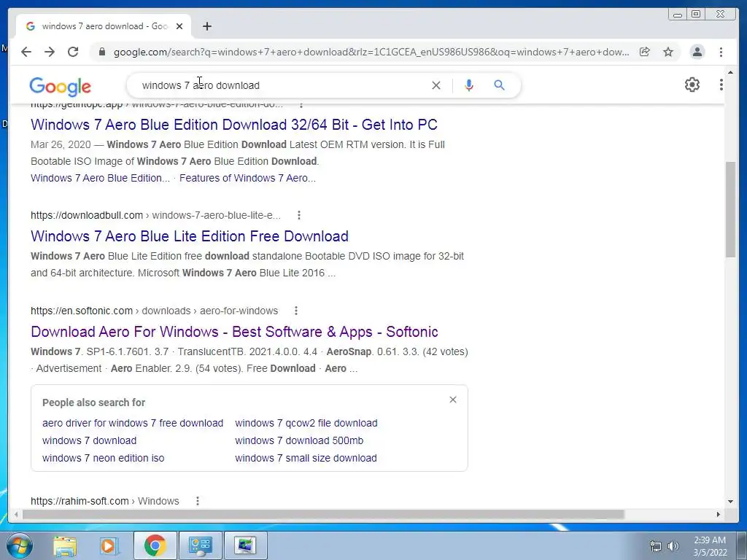Open more options for getintopc result
747x560 pixels.
(x=301, y=104)
